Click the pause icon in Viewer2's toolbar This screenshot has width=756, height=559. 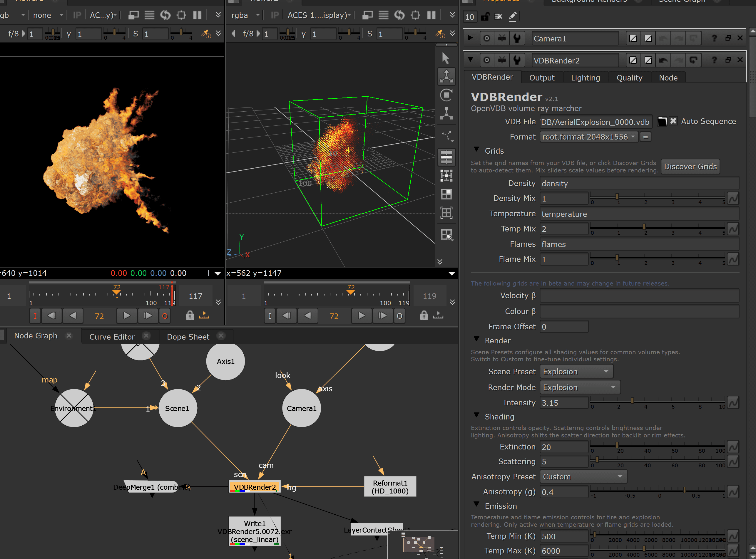click(x=431, y=15)
